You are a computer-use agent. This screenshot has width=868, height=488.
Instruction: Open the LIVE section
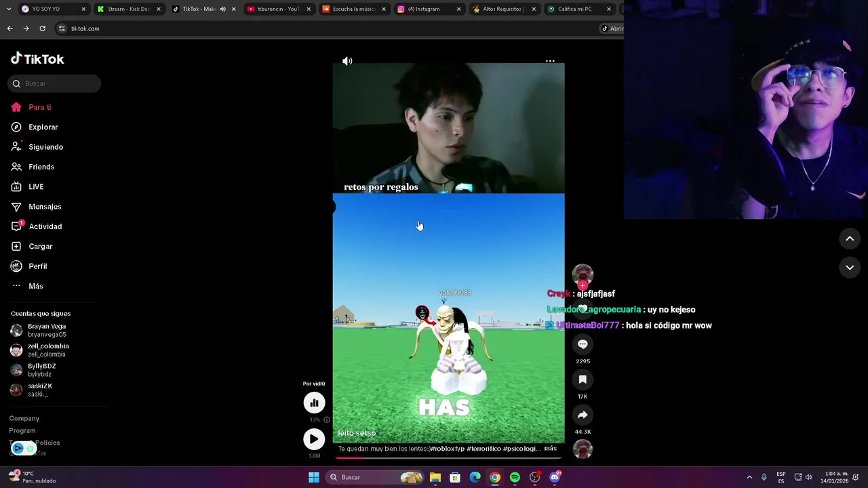27,186
